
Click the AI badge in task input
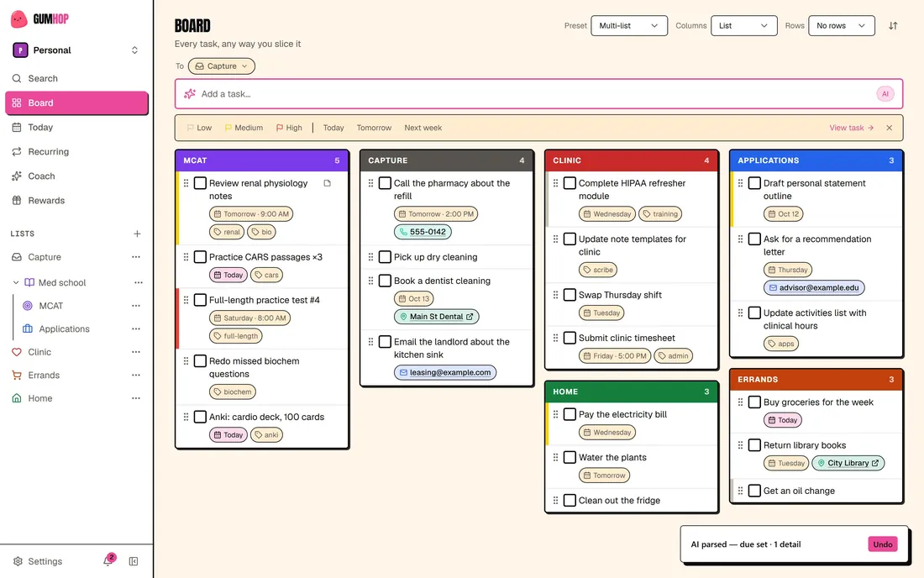pos(885,94)
